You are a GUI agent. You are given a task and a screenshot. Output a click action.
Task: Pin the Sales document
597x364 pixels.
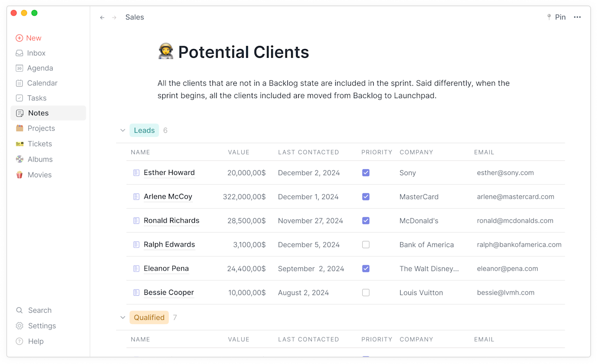click(x=557, y=17)
